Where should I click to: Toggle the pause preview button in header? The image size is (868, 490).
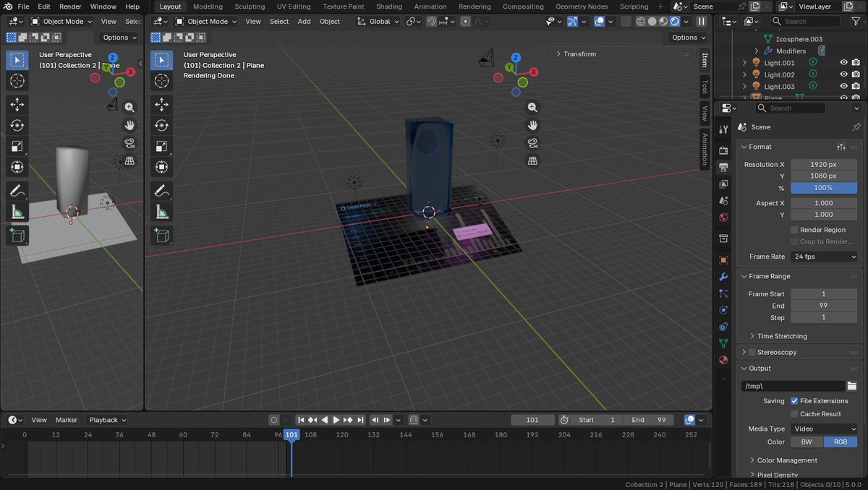(701, 22)
